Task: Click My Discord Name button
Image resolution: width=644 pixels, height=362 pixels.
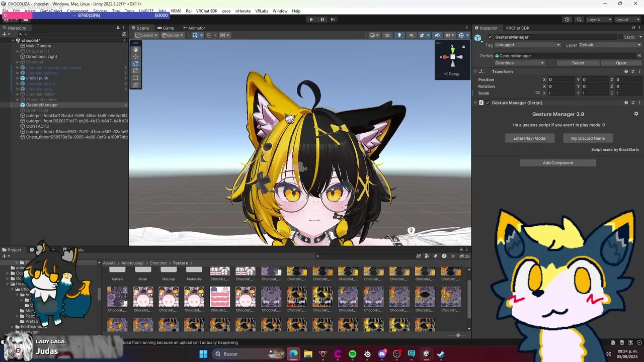Action: pos(588,138)
